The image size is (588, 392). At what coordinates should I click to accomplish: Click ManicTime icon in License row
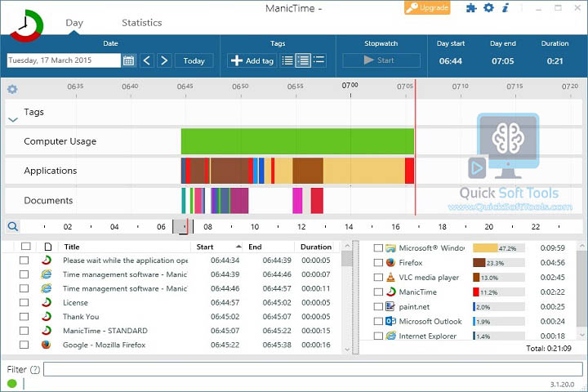point(46,302)
